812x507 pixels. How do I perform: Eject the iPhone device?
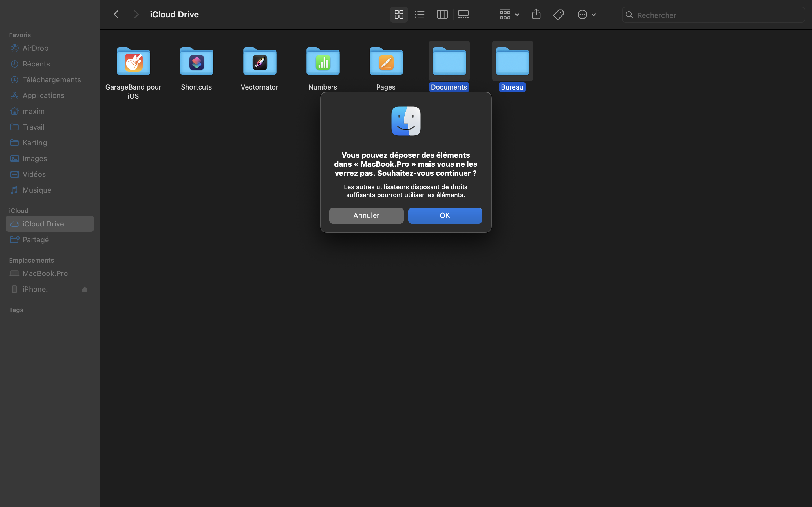point(85,289)
